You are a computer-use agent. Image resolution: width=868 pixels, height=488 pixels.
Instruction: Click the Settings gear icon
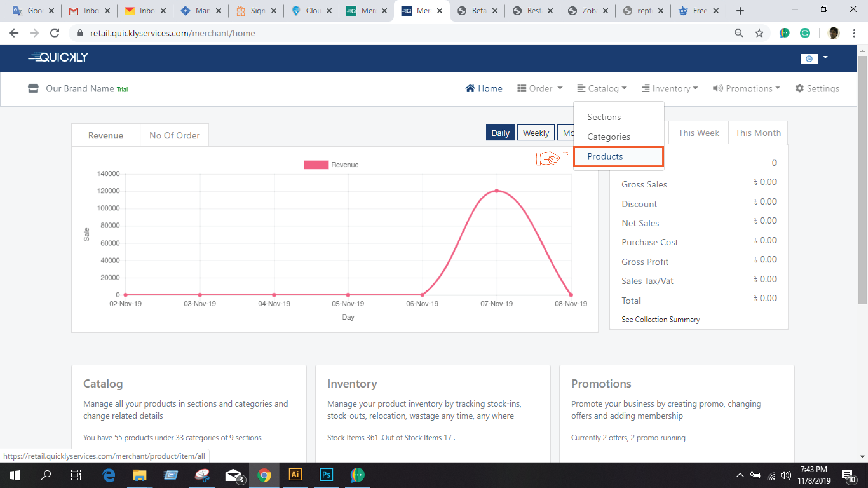coord(799,88)
